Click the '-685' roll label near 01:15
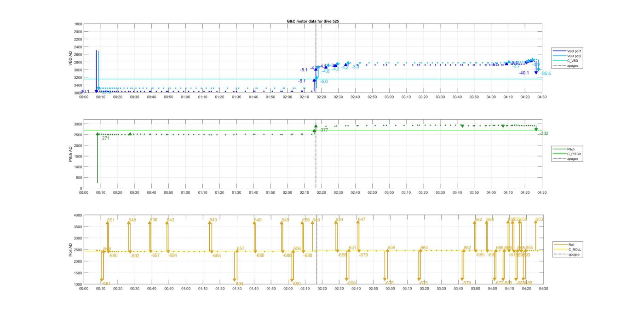 click(216, 255)
